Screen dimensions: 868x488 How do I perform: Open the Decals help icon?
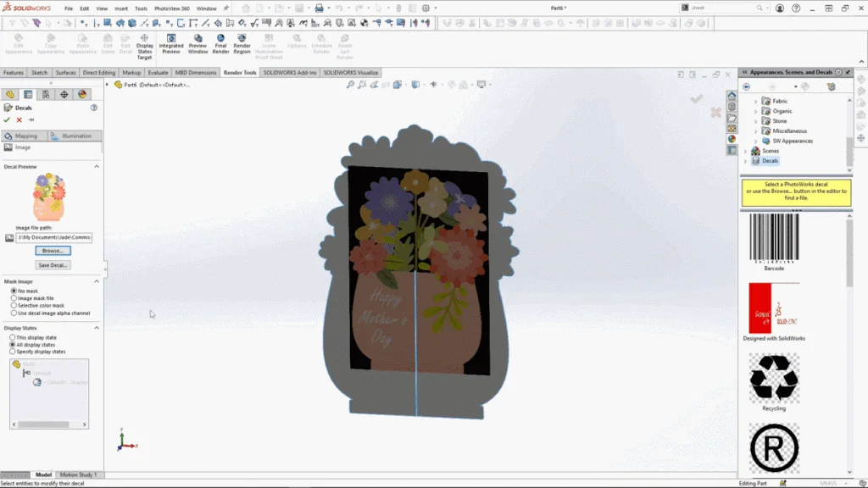[94, 108]
